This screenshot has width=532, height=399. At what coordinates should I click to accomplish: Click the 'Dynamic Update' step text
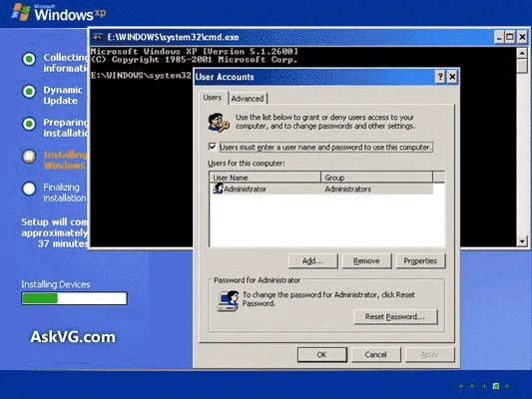(x=63, y=95)
